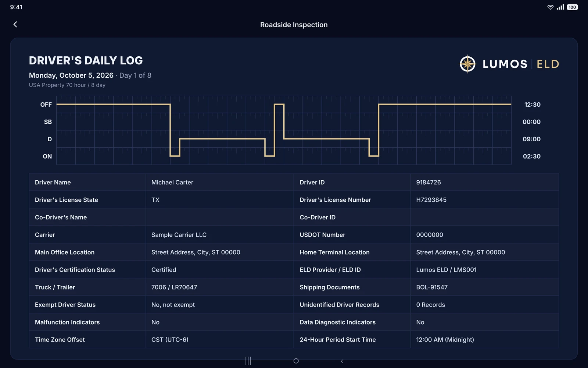Viewport: 588px width, 368px height.
Task: Tap the battery 100 indicator
Action: (x=572, y=7)
